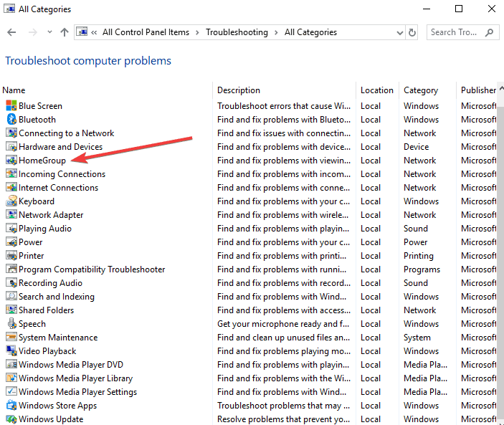The width and height of the screenshot is (504, 425).
Task: Sort by the Location column header
Action: pos(377,90)
